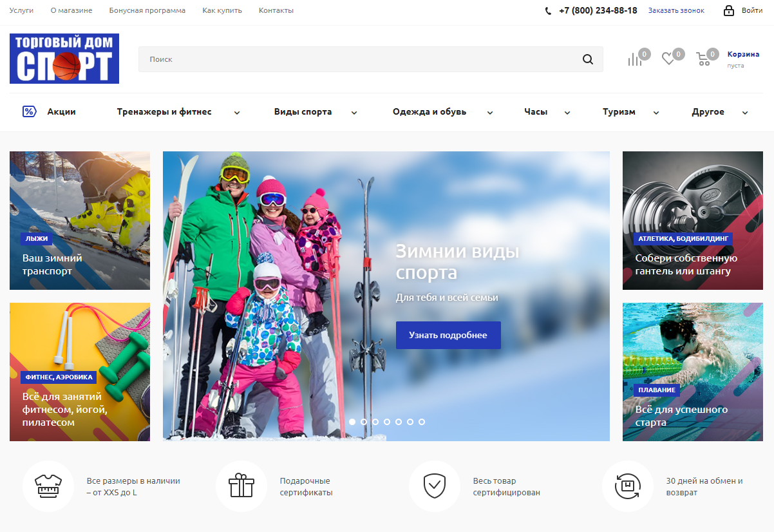
Task: Open the Тренажеры и фитнес menu
Action: coord(164,111)
